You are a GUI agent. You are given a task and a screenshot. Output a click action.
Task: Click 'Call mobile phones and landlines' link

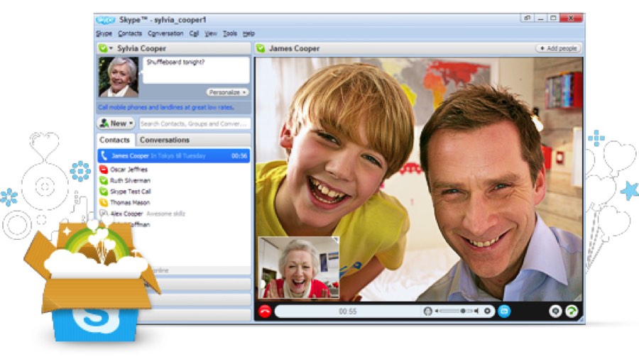(x=166, y=107)
